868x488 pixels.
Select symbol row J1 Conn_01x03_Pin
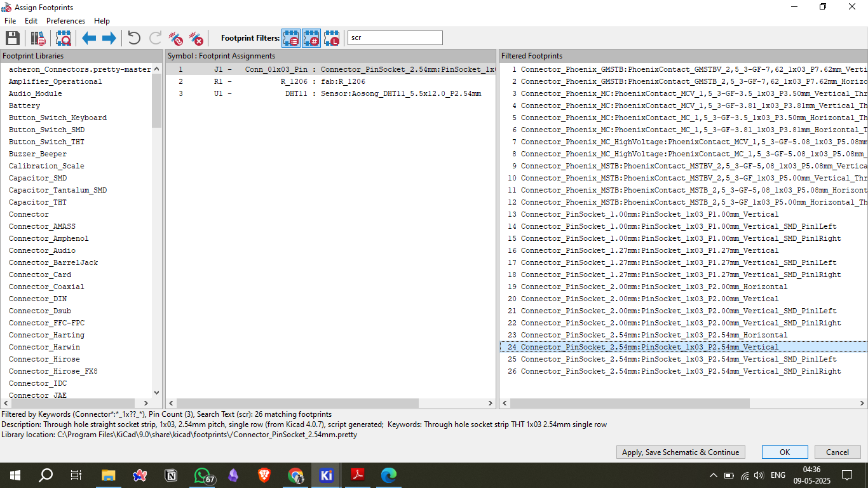pyautogui.click(x=330, y=69)
